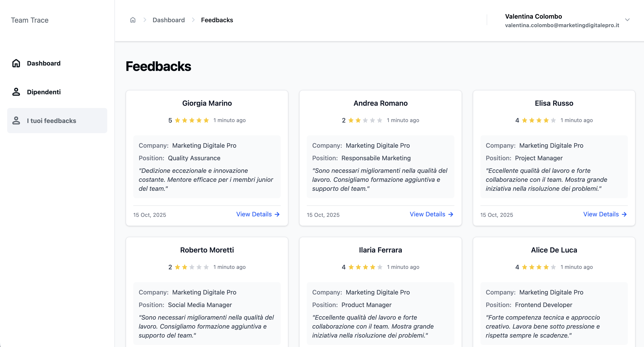Click the Dashboard breadcrumb link
The width and height of the screenshot is (644, 347).
click(169, 20)
